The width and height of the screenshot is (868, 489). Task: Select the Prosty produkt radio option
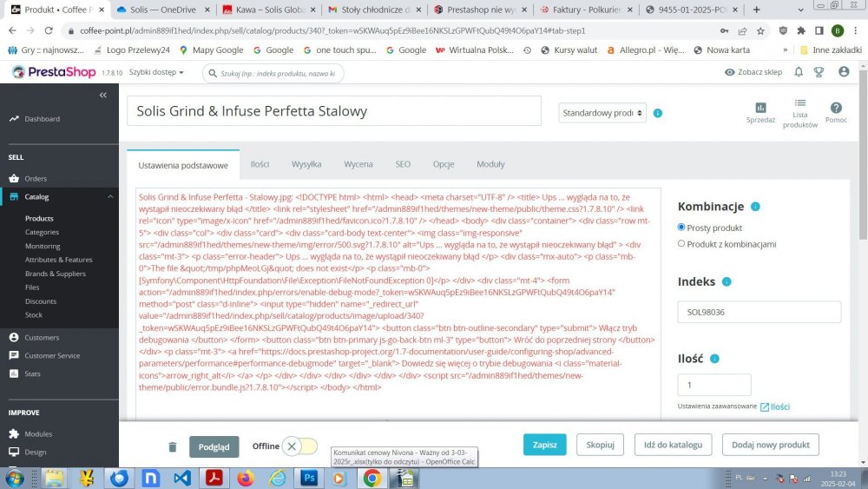point(681,228)
